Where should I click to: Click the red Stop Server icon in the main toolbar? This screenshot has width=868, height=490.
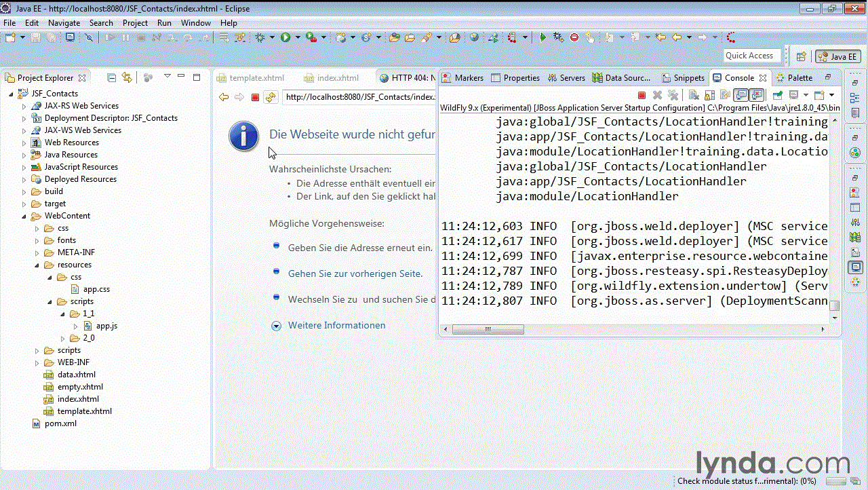[x=574, y=37]
